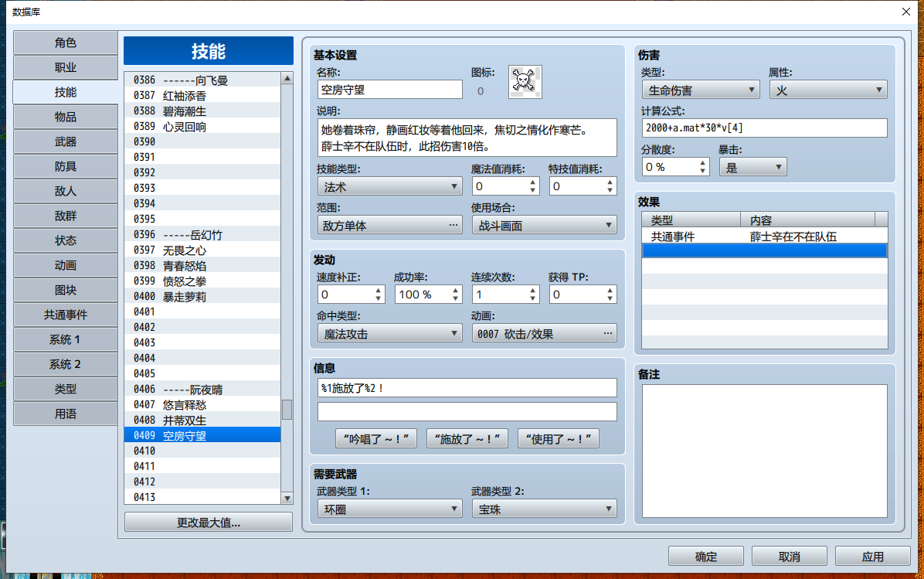Screen dimensions: 924x579
Task: Open the 范围 selector showing 敌方单体
Action: (389, 225)
